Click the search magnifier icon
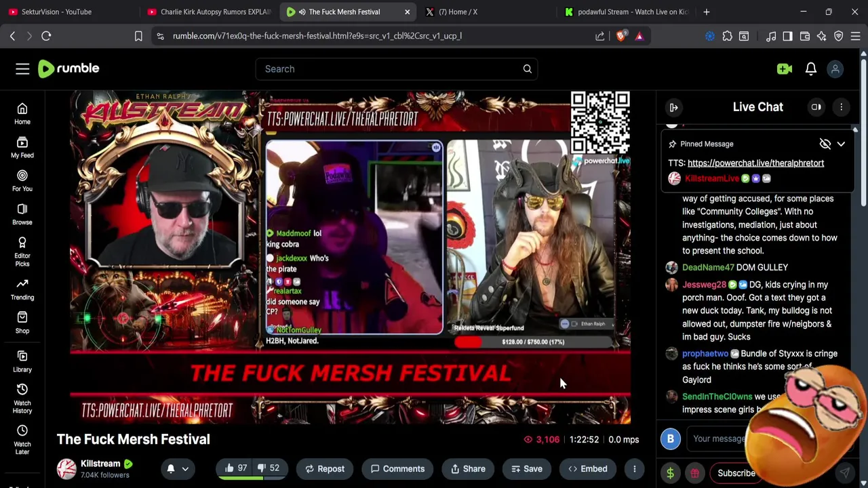868x488 pixels. click(527, 68)
